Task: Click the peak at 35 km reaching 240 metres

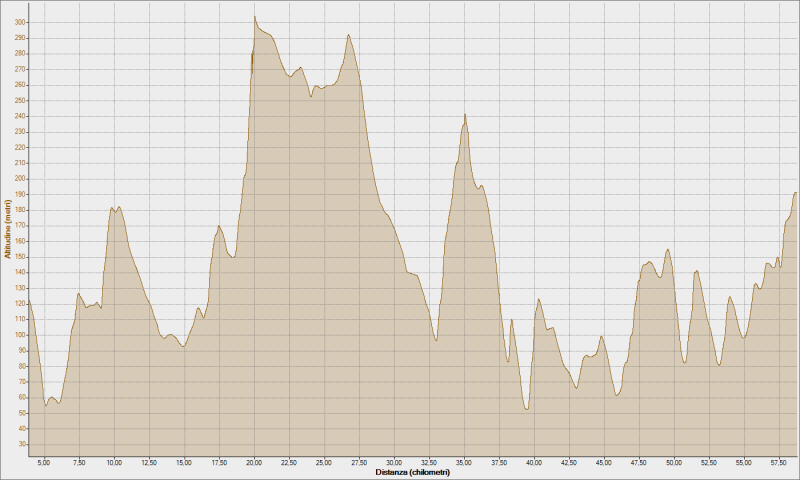Action: [x=465, y=115]
